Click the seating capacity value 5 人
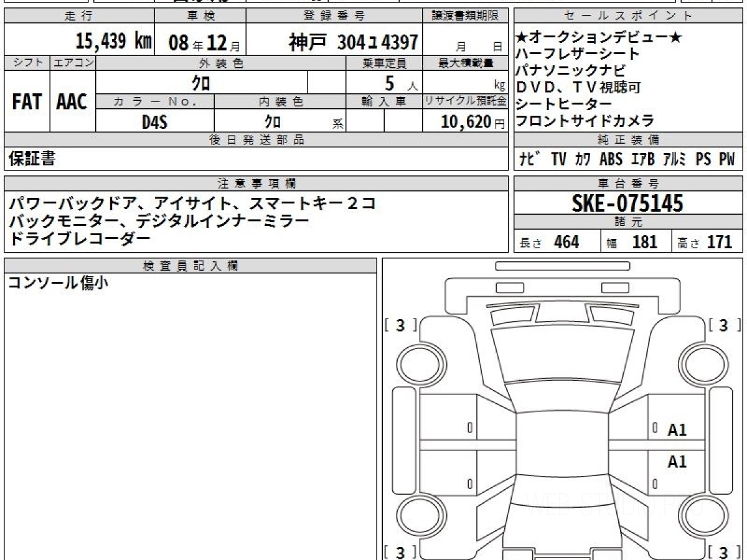Viewport: 747px width, 560px height. (x=402, y=83)
